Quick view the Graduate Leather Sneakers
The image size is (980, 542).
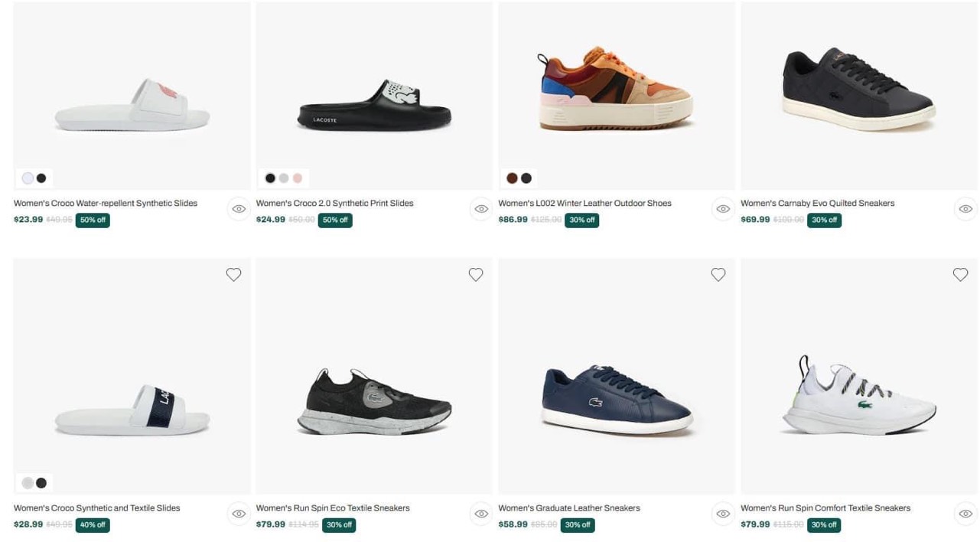pos(723,514)
